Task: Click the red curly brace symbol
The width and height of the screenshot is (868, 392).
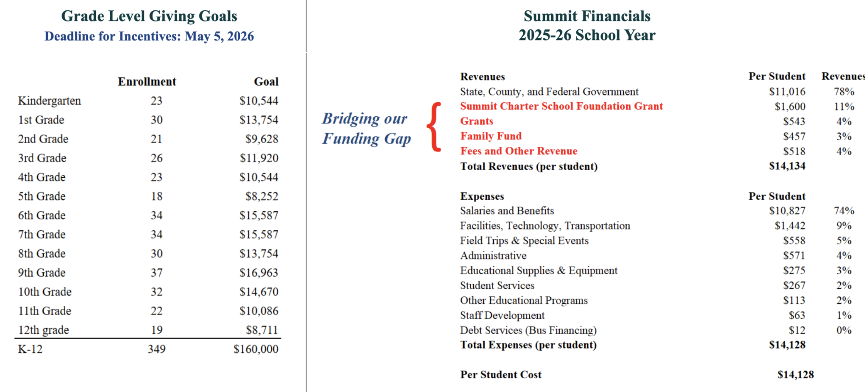Action: click(434, 127)
